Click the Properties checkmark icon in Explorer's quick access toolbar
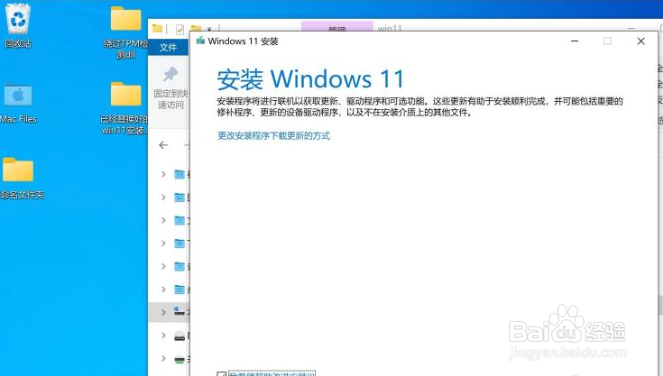 [x=180, y=29]
